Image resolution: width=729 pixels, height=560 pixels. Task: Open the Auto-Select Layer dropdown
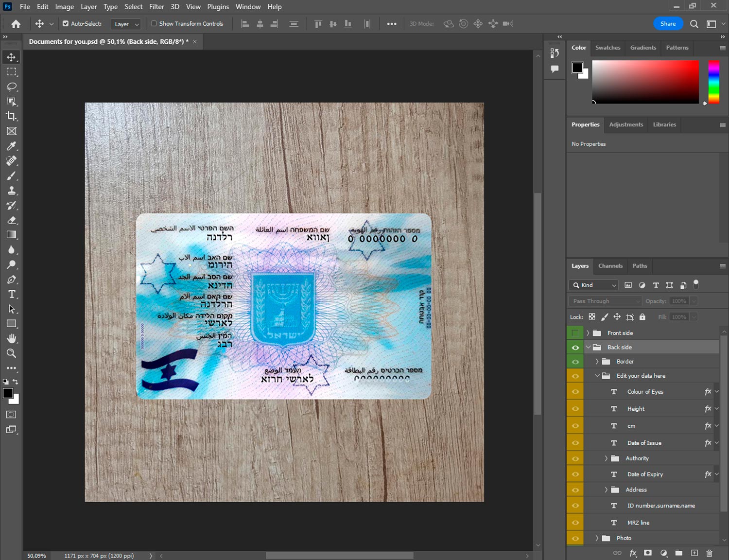pyautogui.click(x=125, y=24)
